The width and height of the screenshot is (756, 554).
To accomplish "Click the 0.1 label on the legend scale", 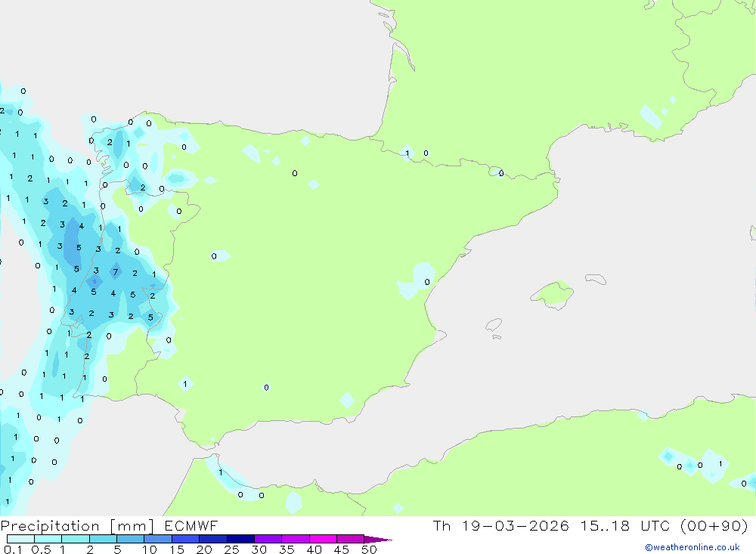I will point(13,549).
